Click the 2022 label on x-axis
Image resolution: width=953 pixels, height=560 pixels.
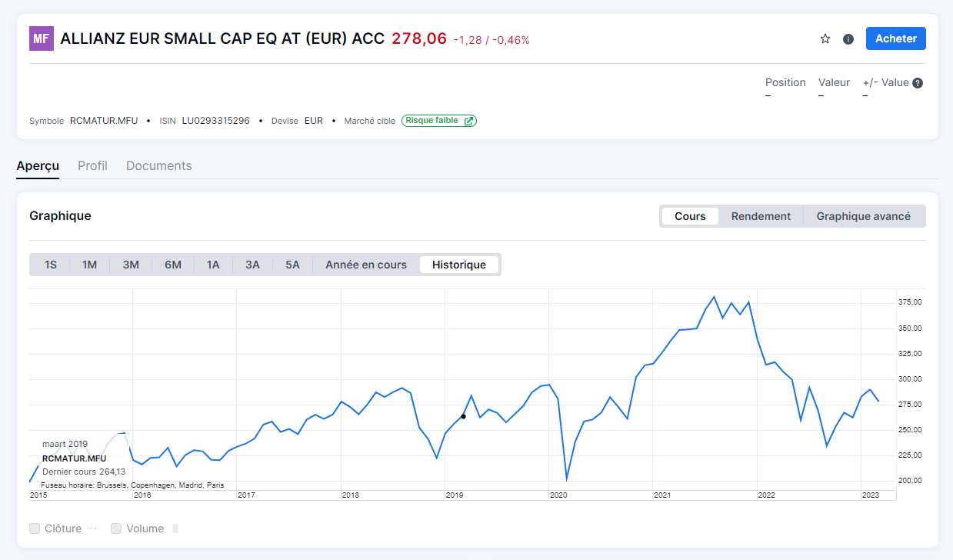click(767, 495)
